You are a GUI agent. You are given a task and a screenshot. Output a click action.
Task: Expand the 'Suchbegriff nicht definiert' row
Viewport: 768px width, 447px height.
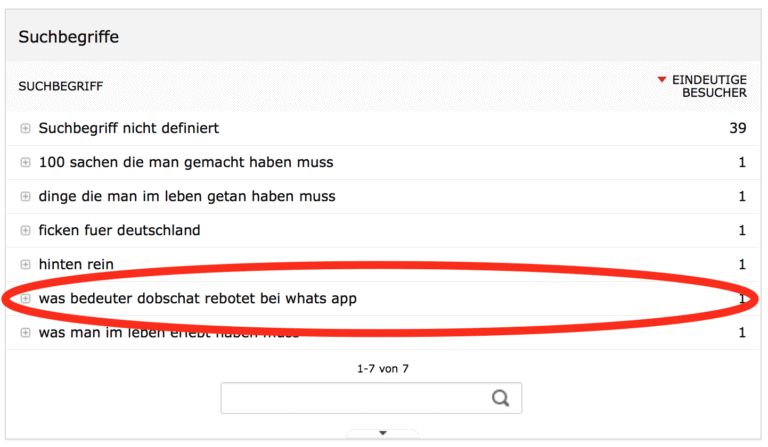26,129
